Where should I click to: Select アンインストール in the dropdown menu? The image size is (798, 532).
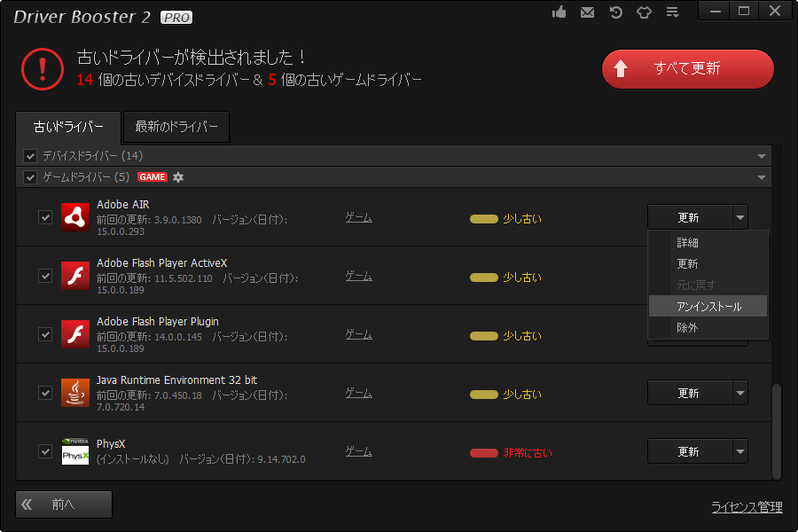[x=708, y=307]
